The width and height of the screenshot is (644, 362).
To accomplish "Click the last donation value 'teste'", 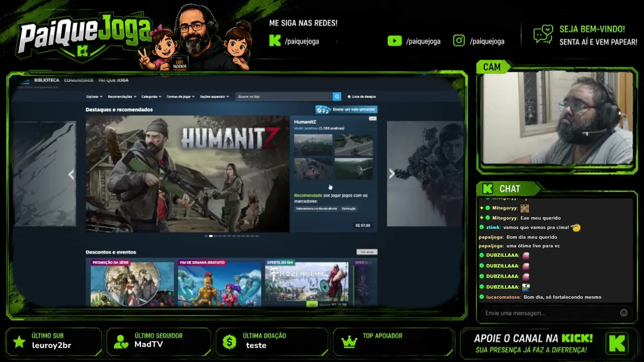I will click(256, 345).
